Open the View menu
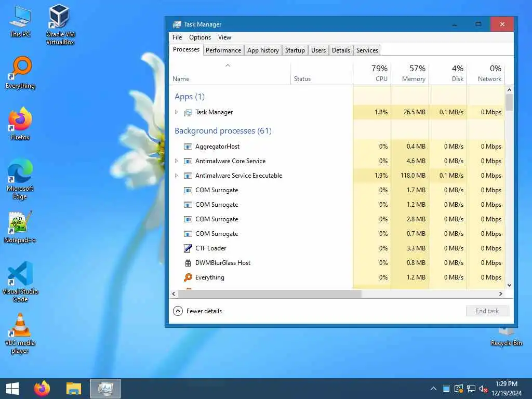 point(224,37)
